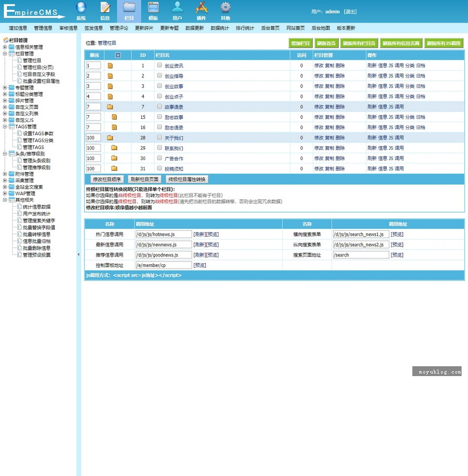Collapse the TAGS管理 tree node
This screenshot has width=468, height=476.
[x=5, y=127]
